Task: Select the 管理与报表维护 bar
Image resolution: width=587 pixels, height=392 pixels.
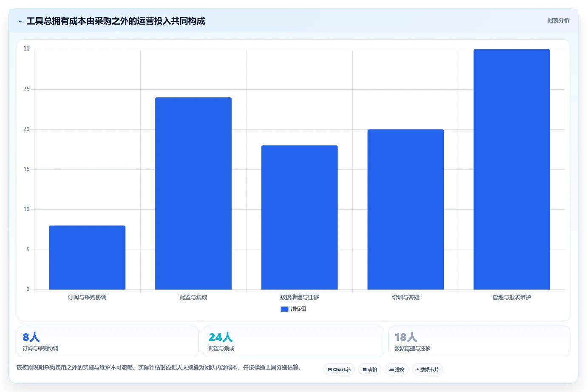Action: (x=512, y=170)
